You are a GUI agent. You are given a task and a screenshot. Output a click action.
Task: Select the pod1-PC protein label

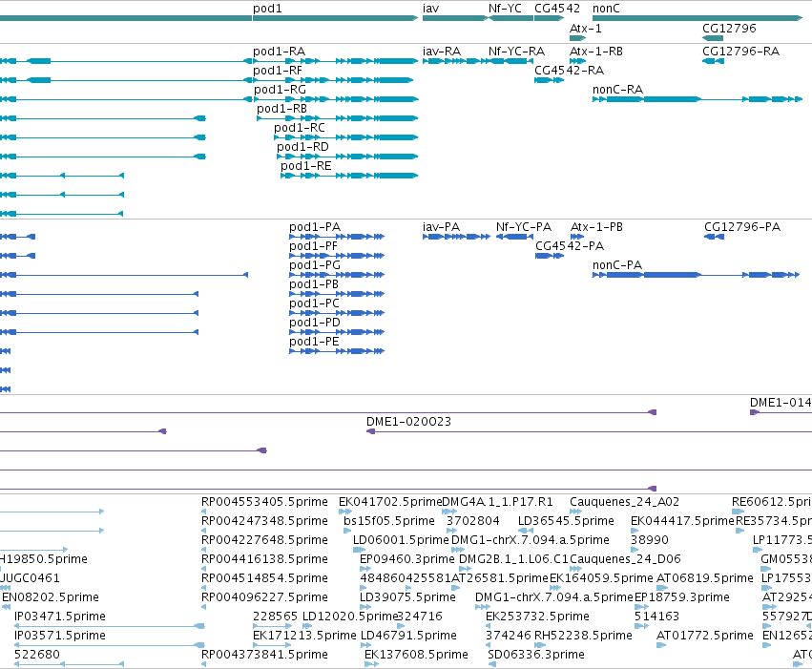pos(314,303)
